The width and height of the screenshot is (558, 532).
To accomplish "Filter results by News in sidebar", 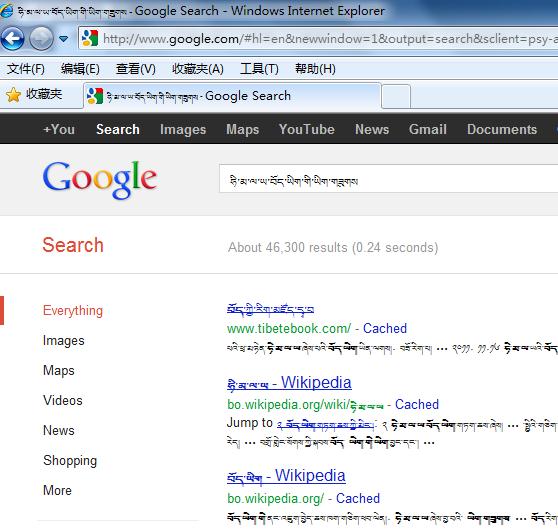I will (x=59, y=430).
